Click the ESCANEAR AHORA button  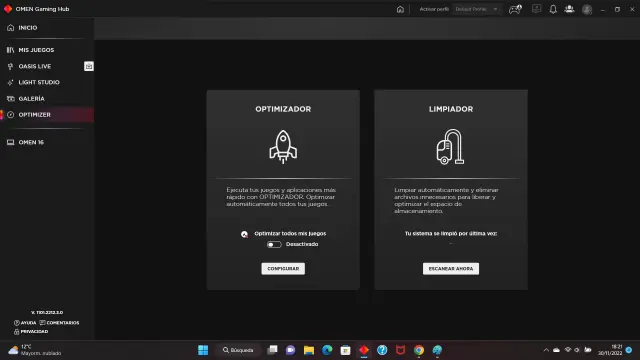[451, 269]
